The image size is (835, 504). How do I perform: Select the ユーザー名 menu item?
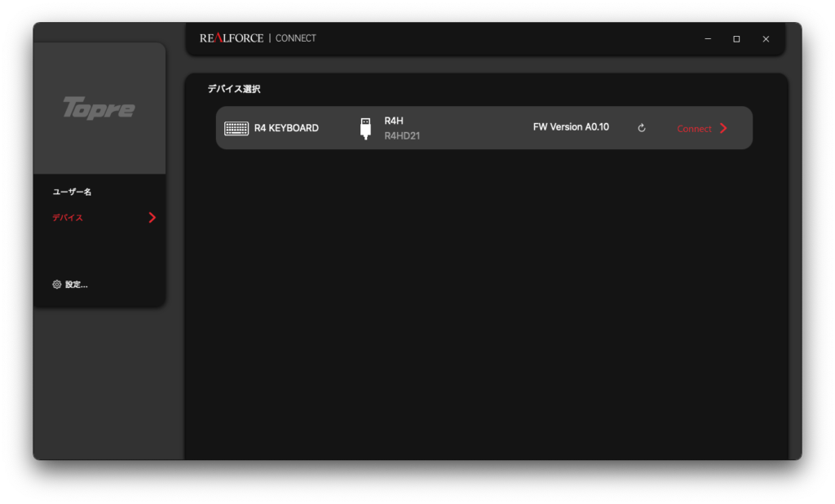pos(72,192)
